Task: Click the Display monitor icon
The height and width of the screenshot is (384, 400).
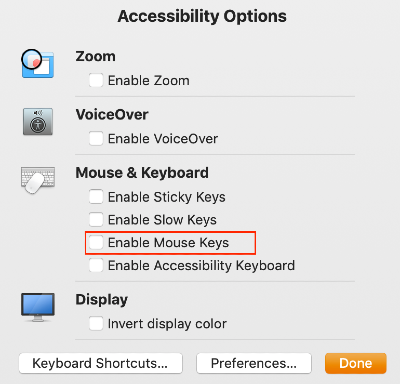Action: pos(38,307)
